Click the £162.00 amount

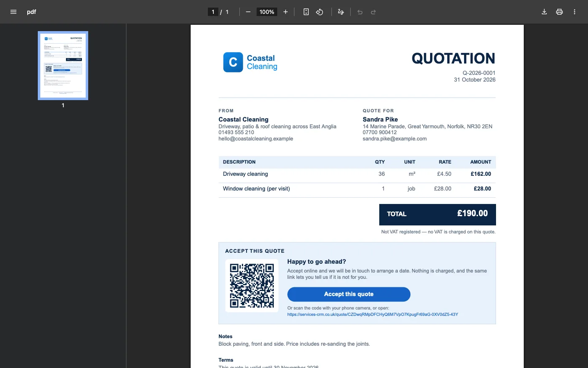[481, 174]
